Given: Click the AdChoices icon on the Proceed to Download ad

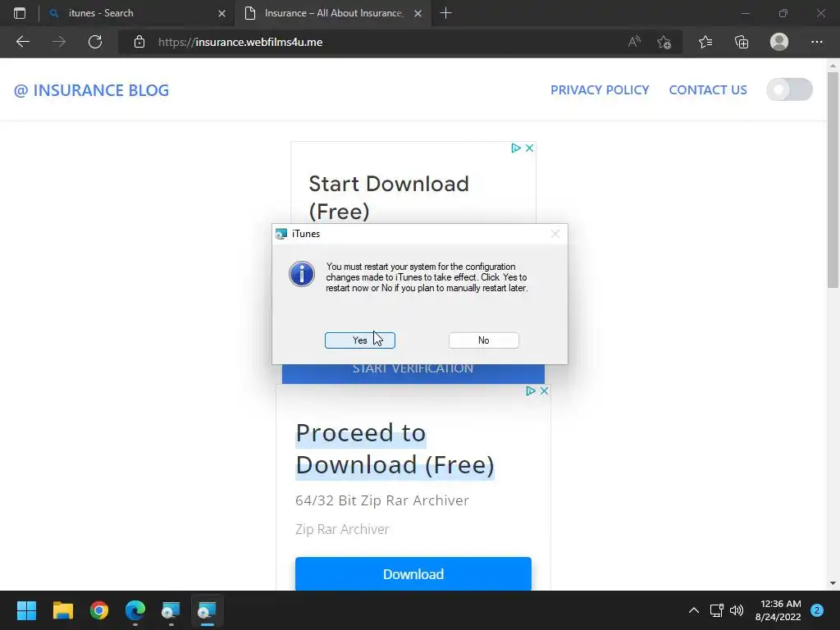Looking at the screenshot, I should click(531, 391).
